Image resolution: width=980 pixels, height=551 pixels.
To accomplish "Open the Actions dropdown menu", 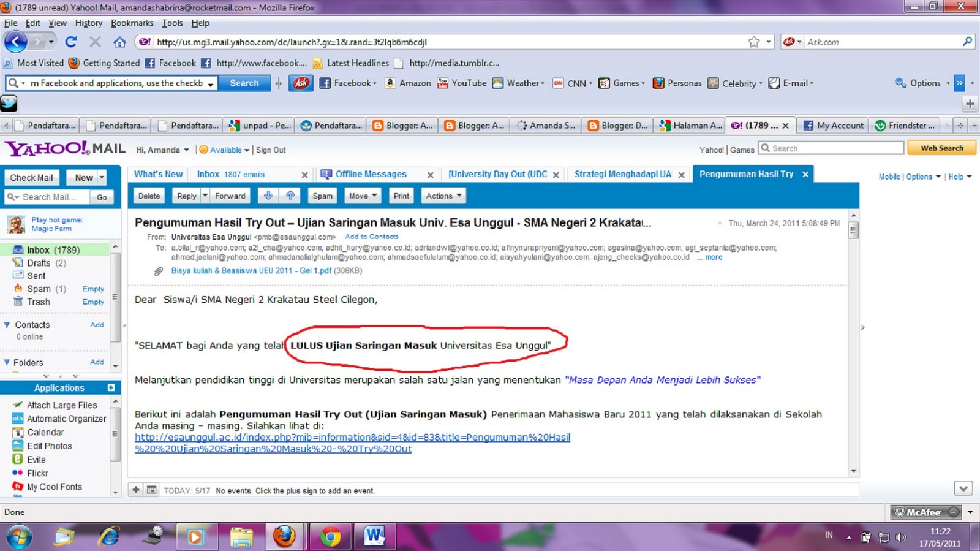I will pos(444,196).
